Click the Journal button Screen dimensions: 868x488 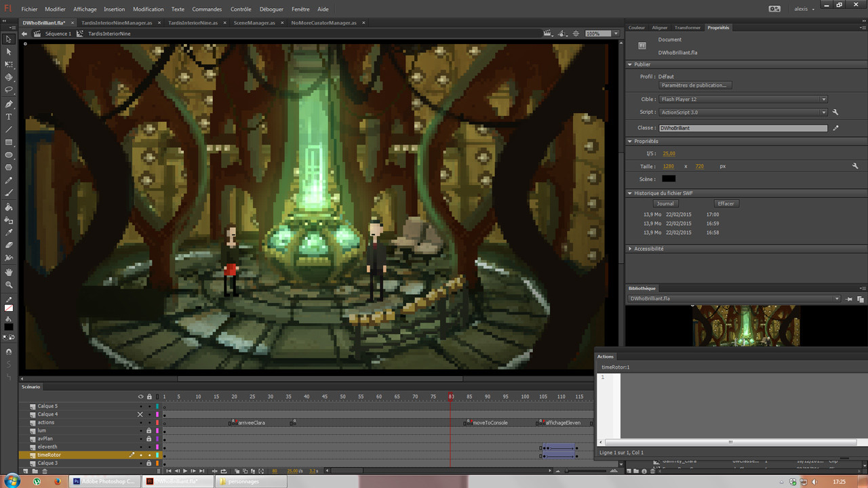(x=665, y=203)
